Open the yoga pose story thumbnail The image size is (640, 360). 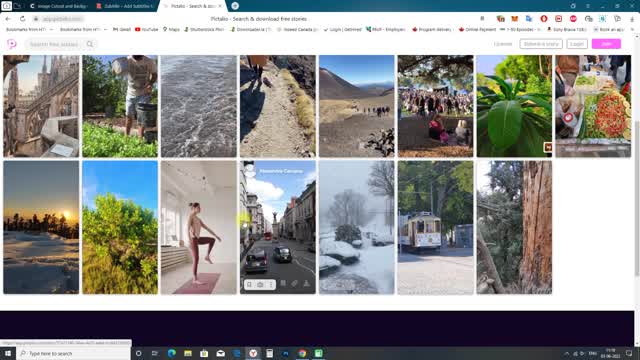click(199, 227)
